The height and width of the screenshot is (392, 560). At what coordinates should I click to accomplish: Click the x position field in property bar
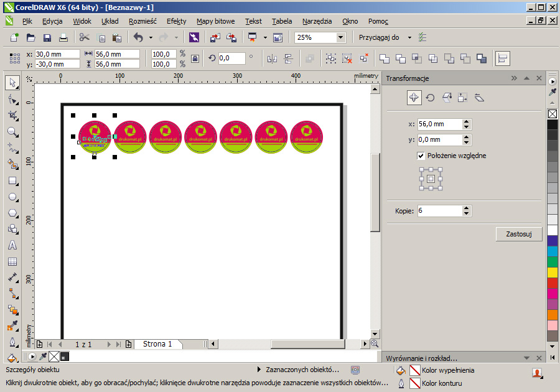pos(57,54)
